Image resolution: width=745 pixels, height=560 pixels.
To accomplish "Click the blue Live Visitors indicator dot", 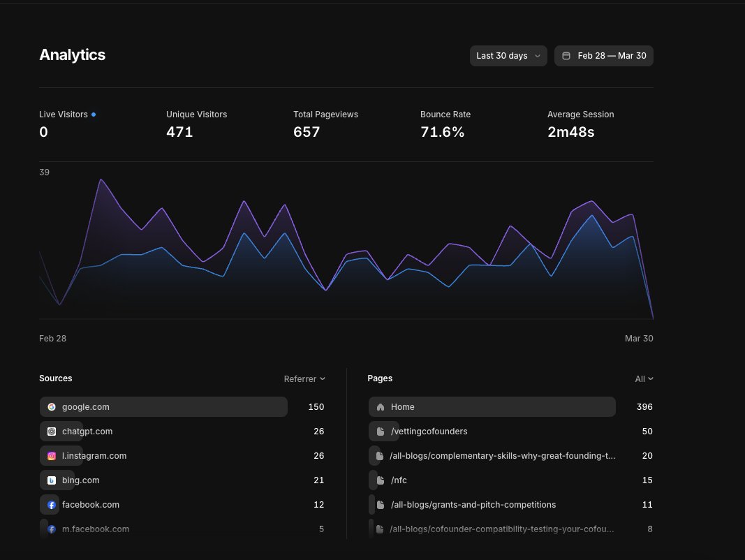I will tap(95, 114).
